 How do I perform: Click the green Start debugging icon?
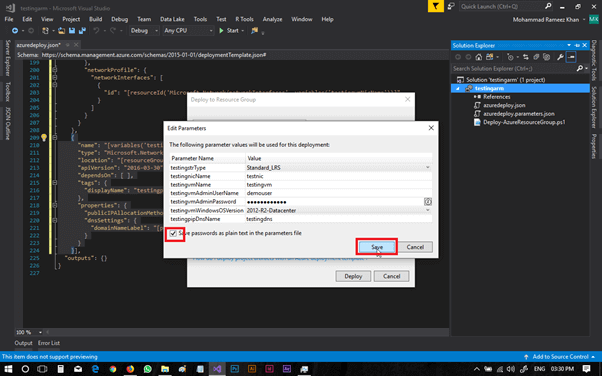pyautogui.click(x=221, y=31)
